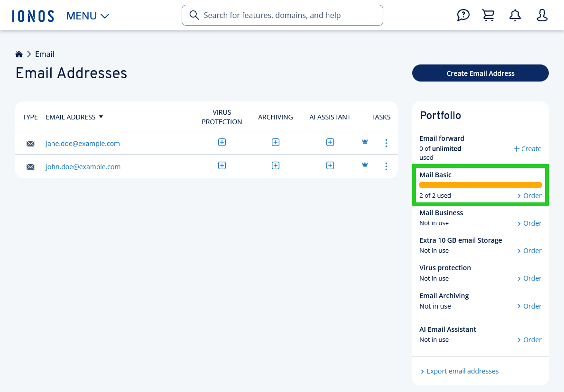The height and width of the screenshot is (392, 564).
Task: Click the crown icon for jane.doe@example.com
Action: [365, 142]
